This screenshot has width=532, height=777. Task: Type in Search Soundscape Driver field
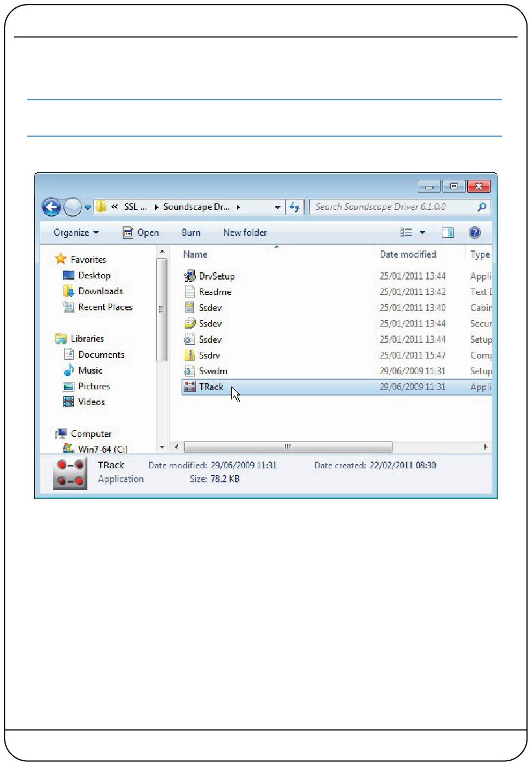(x=392, y=207)
